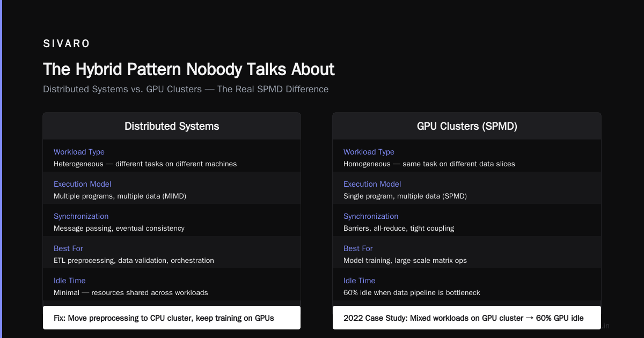This screenshot has width=644, height=338.
Task: Click the 'Distributed Systems vs. GPU Clusters' subtitle
Action: pyautogui.click(x=186, y=89)
